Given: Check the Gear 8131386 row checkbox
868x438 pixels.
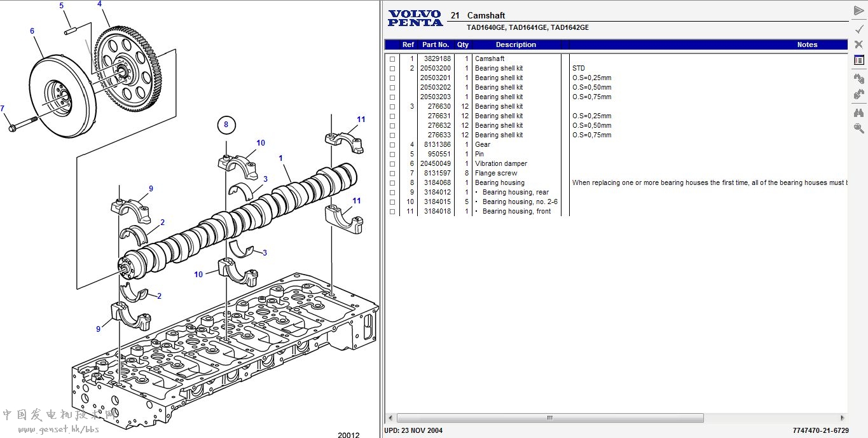Looking at the screenshot, I should [x=392, y=145].
